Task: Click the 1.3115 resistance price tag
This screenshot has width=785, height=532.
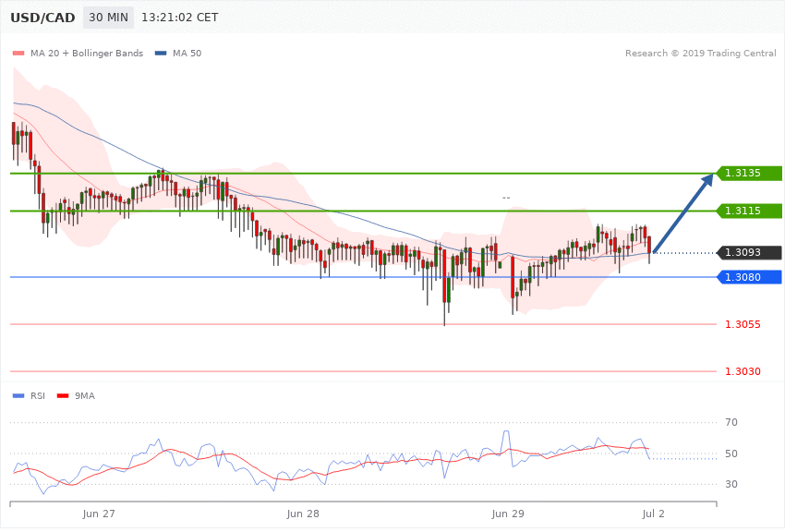Action: [x=750, y=211]
